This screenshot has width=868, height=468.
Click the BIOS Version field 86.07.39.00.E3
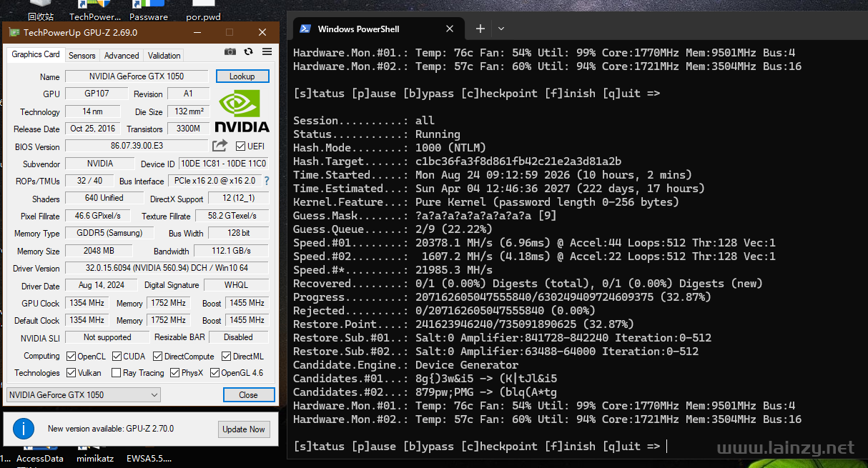coord(137,146)
